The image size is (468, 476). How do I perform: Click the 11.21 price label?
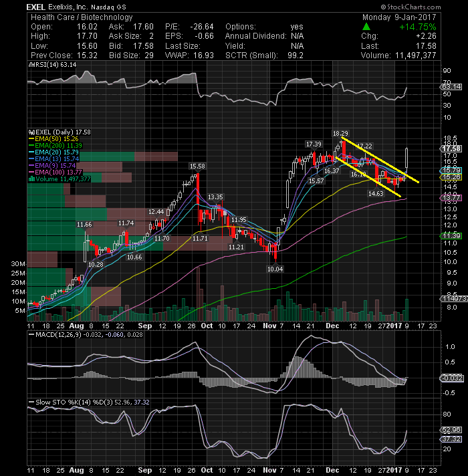click(x=236, y=247)
